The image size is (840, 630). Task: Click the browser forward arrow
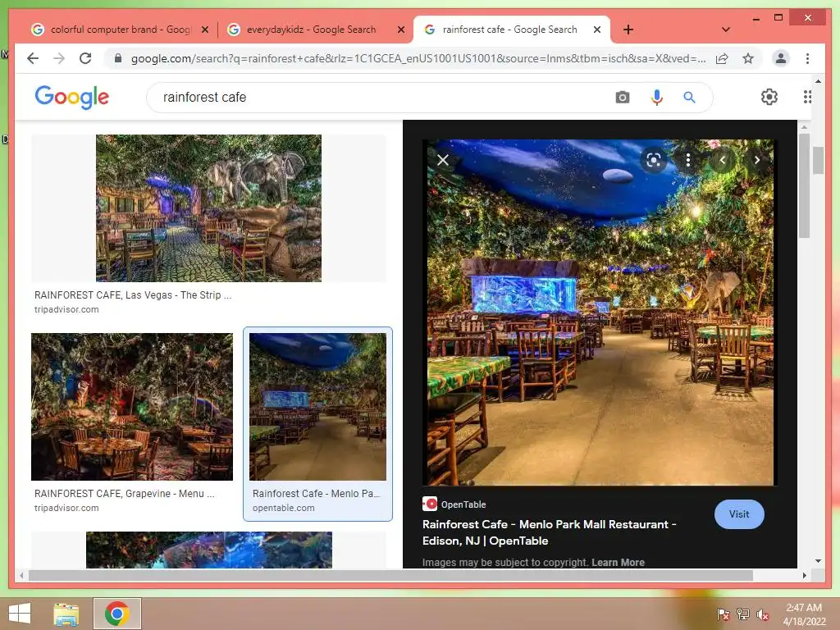coord(59,58)
